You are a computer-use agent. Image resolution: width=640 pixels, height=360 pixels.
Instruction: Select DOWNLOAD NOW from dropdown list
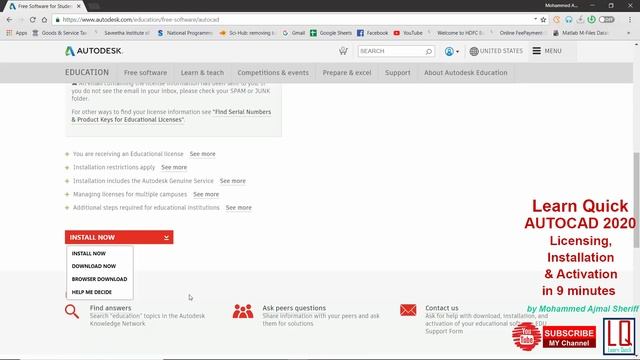pyautogui.click(x=94, y=266)
